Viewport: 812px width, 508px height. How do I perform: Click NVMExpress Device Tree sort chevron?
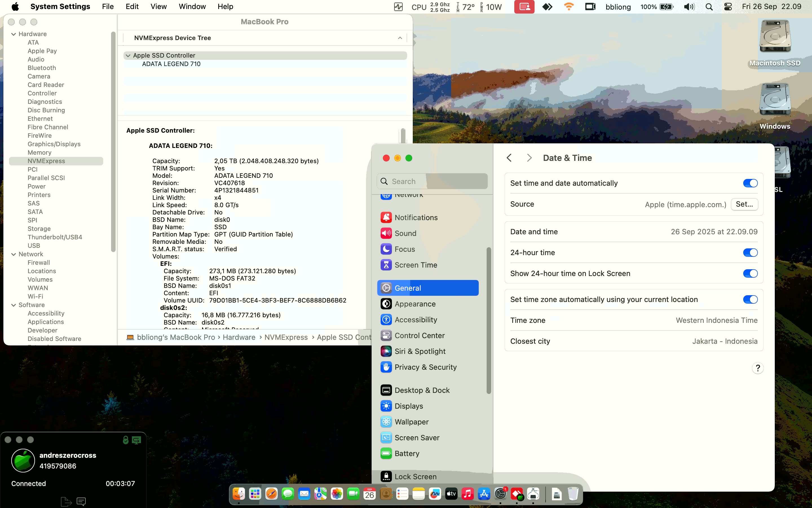(x=400, y=38)
